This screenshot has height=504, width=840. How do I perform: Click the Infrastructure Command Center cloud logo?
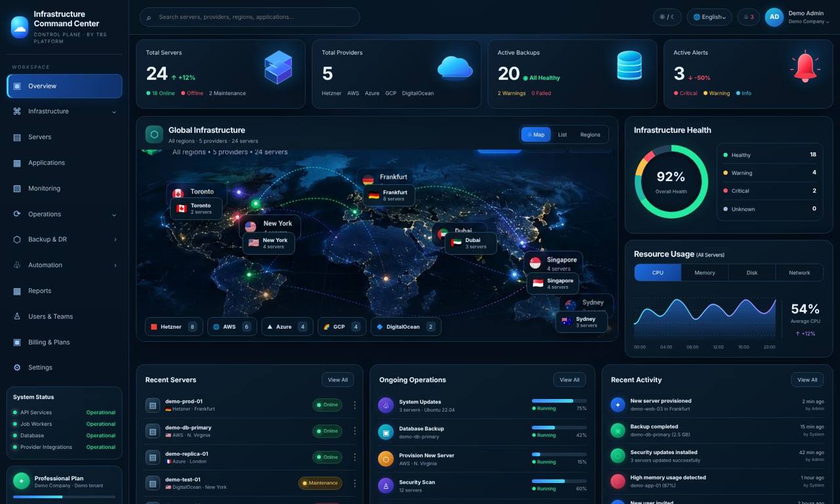[x=20, y=27]
